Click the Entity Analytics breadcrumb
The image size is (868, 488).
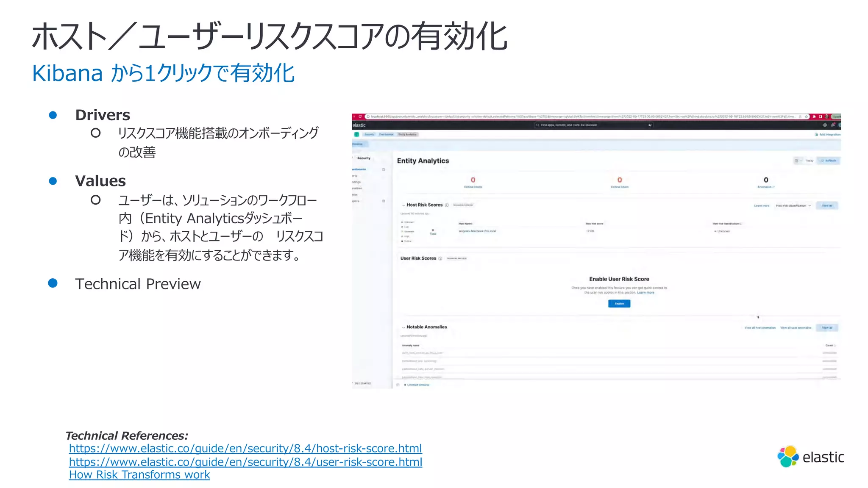(x=407, y=134)
